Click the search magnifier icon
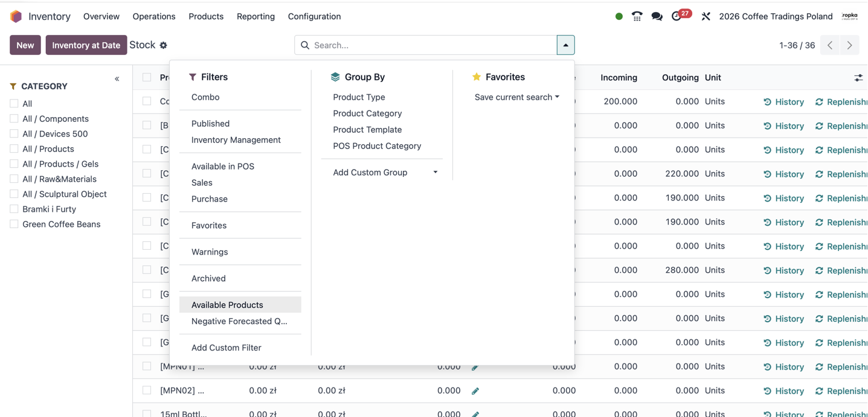Image resolution: width=868 pixels, height=417 pixels. coord(305,45)
